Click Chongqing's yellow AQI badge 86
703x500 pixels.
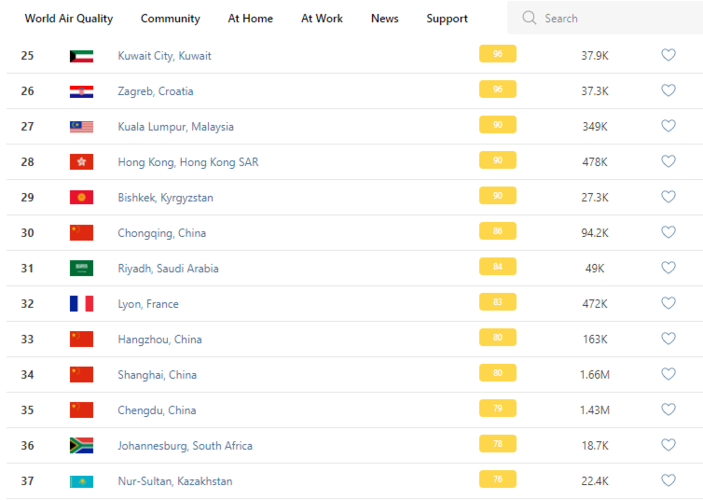[x=497, y=232]
